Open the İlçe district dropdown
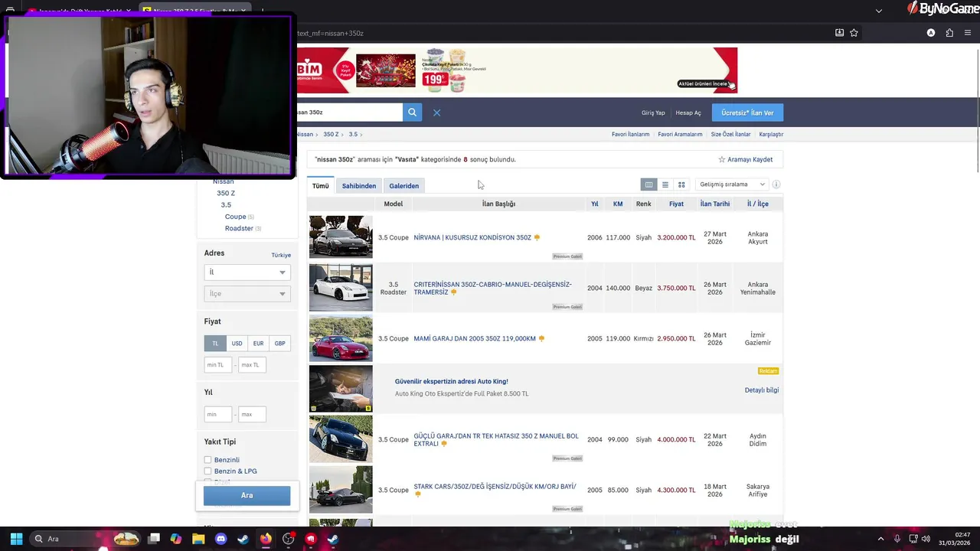 click(x=247, y=294)
